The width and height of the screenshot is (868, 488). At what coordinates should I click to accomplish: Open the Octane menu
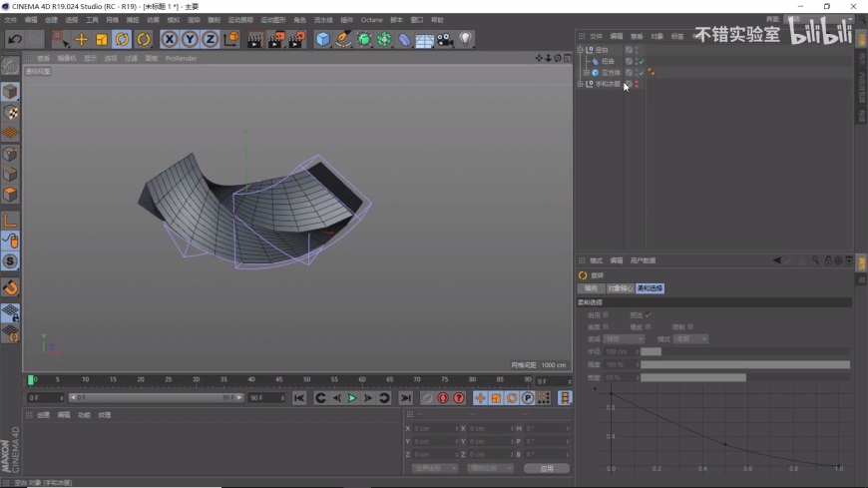[371, 20]
